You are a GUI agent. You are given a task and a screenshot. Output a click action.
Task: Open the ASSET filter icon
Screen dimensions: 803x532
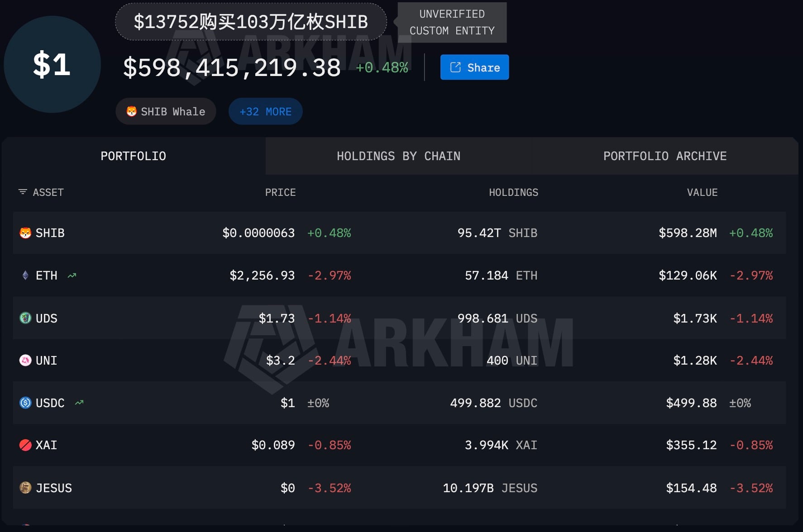tap(23, 192)
